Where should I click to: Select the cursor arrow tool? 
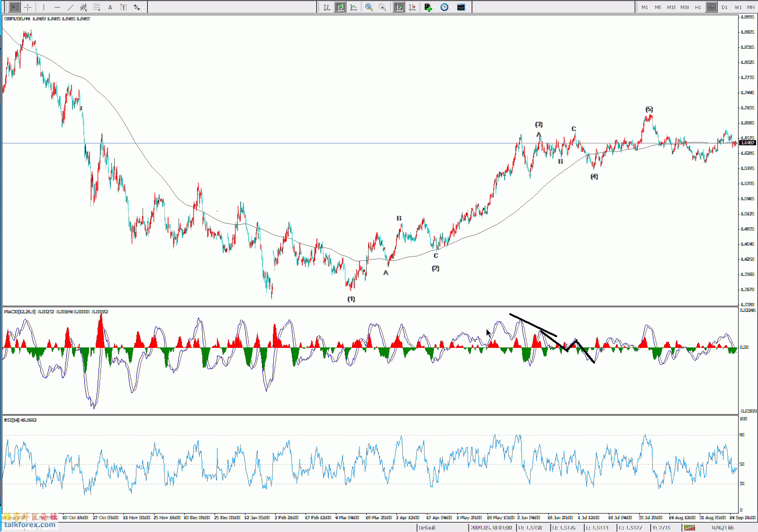click(x=15, y=7)
